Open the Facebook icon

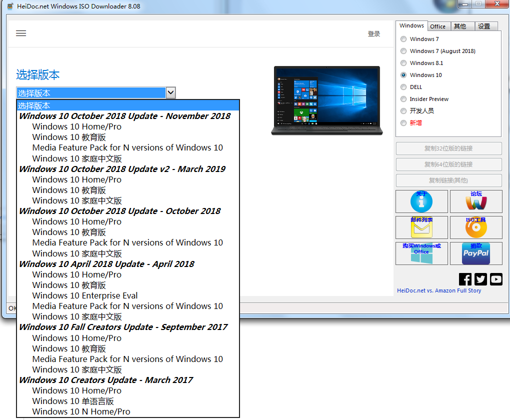tap(465, 279)
